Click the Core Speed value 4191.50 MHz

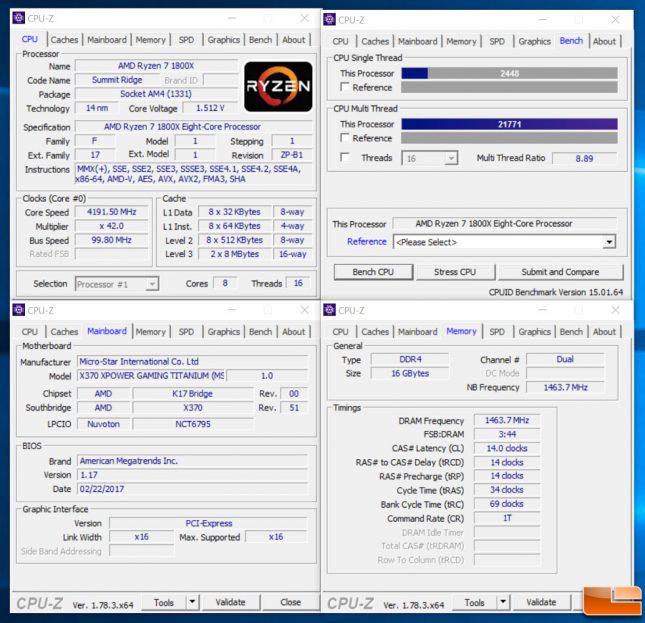click(111, 212)
